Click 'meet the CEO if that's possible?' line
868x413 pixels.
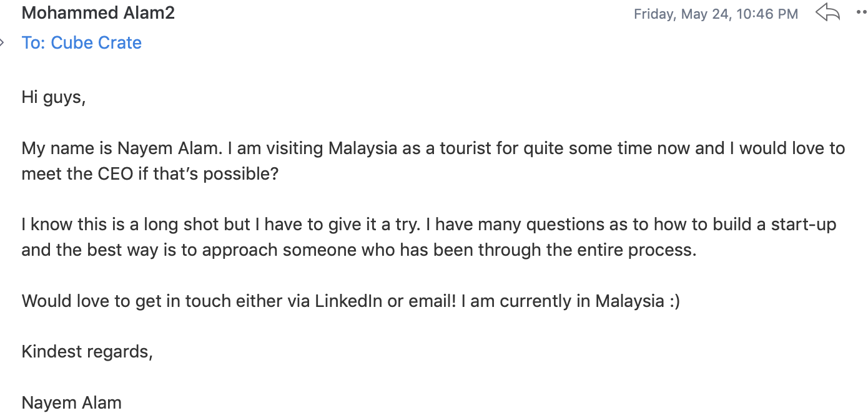pos(149,173)
